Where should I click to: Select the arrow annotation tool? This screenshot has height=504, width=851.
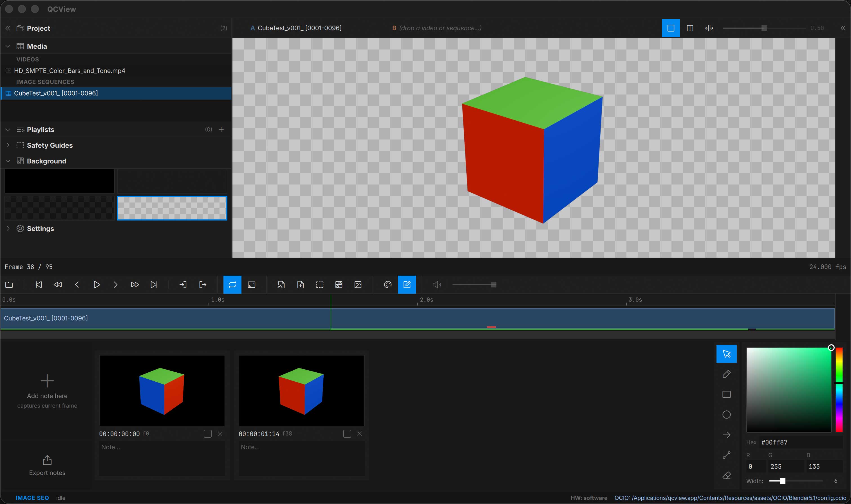click(727, 435)
